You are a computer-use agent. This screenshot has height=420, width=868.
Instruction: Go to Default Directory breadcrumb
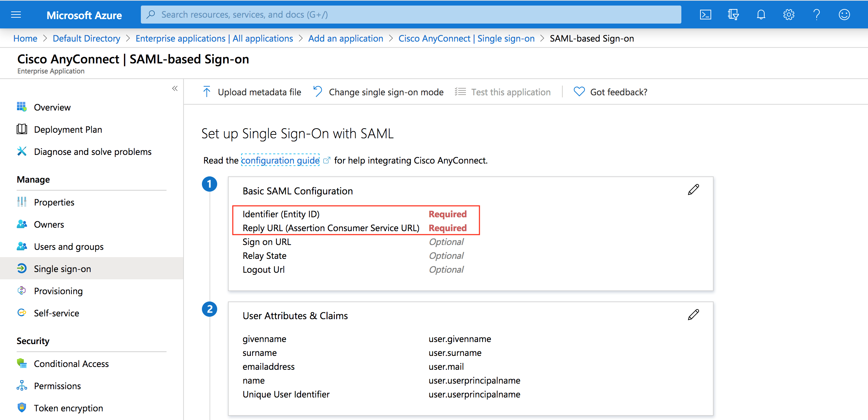click(86, 38)
